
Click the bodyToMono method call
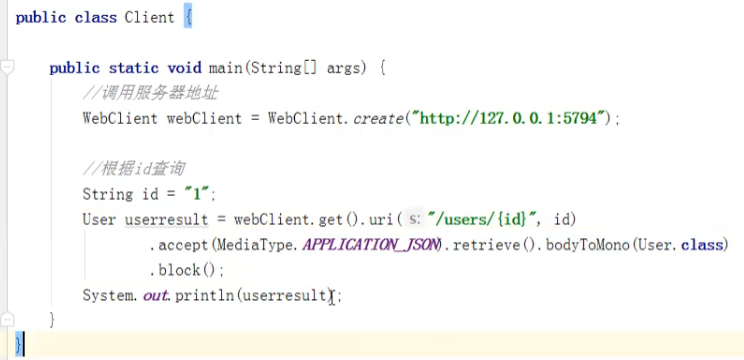point(587,245)
